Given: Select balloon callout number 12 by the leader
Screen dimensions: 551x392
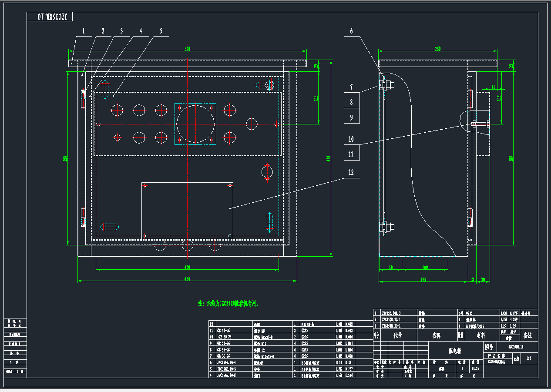Looking at the screenshot, I should 351,172.
